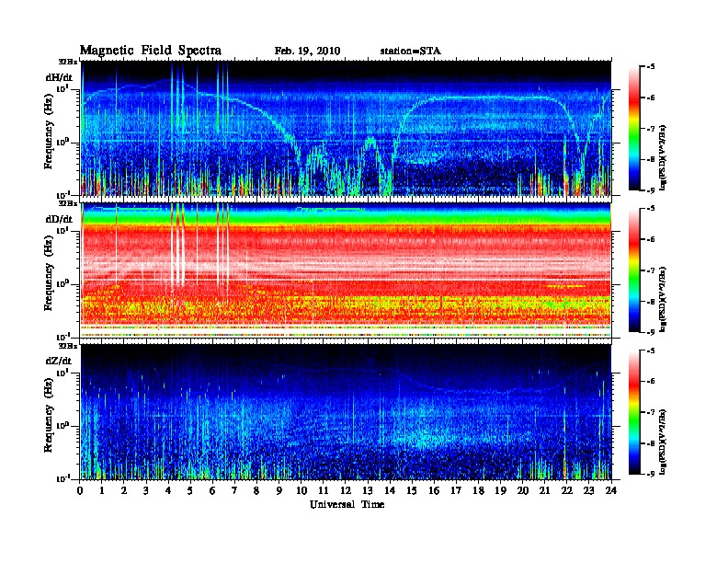Click the hour 3 tick label
The image size is (728, 563).
coord(146,490)
